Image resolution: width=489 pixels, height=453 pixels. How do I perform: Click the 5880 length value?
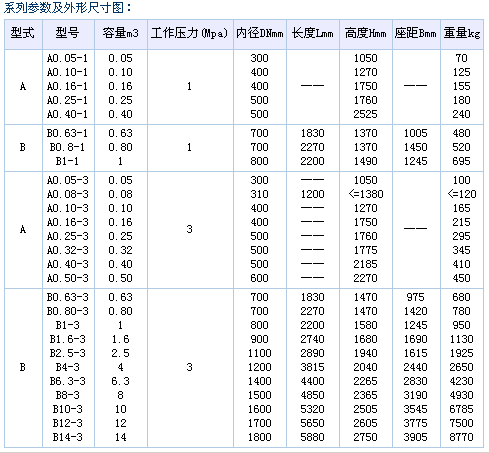pyautogui.click(x=312, y=437)
